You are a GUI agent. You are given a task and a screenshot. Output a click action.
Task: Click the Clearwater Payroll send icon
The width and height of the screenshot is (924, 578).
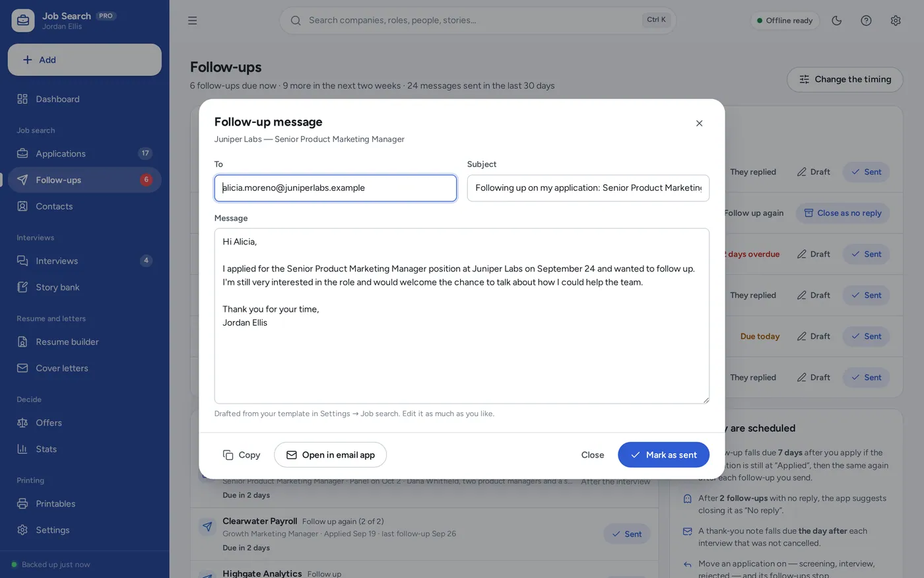207,526
